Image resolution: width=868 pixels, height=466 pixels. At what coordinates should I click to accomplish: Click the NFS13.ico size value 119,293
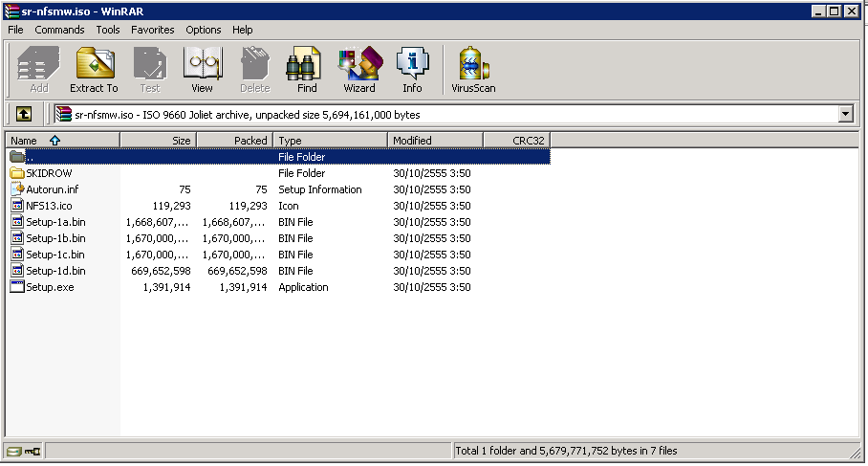click(x=172, y=206)
